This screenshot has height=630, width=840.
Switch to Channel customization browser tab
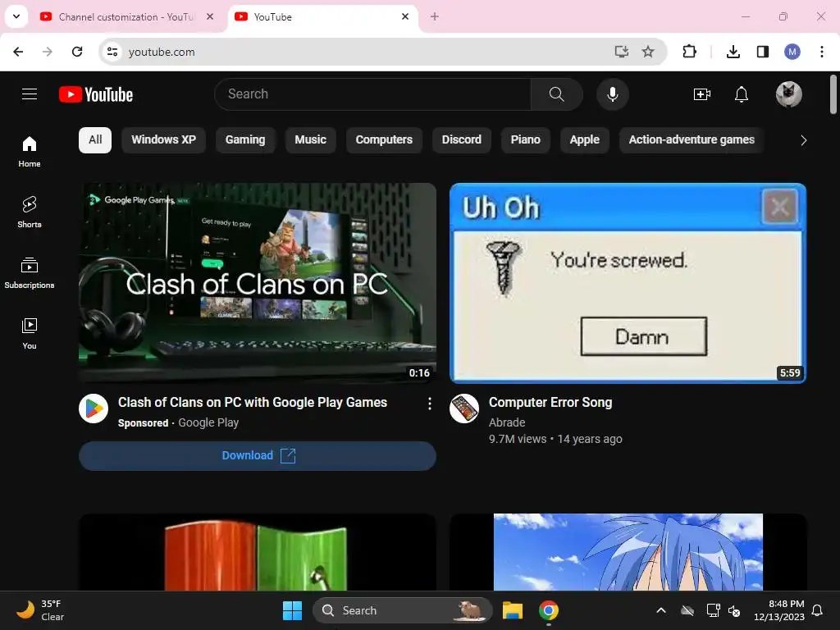pyautogui.click(x=126, y=17)
